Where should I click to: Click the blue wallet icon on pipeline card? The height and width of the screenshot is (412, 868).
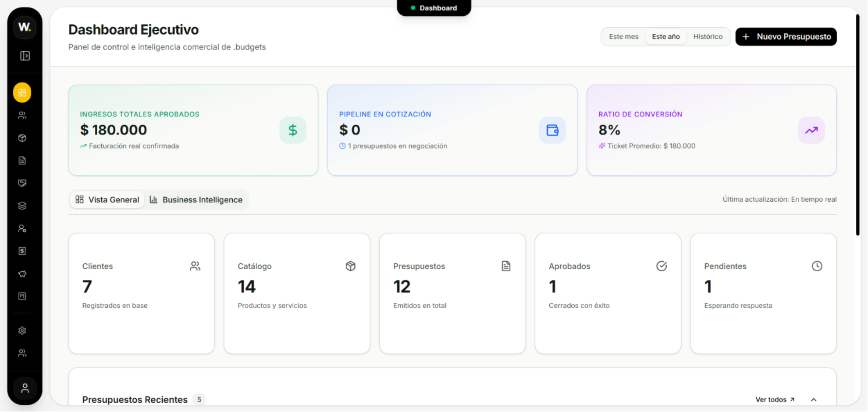(x=553, y=130)
